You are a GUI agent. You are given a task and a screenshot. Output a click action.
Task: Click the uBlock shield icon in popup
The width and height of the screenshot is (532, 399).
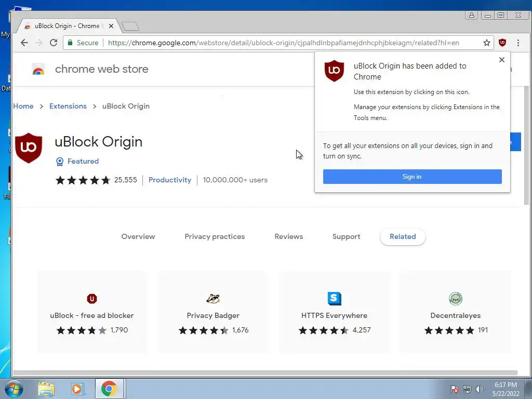[x=334, y=71]
